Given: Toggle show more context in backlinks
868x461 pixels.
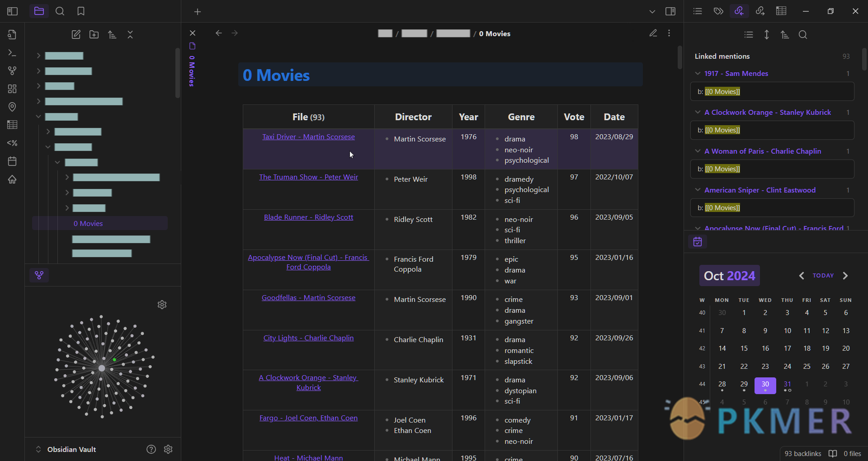Looking at the screenshot, I should [x=767, y=35].
